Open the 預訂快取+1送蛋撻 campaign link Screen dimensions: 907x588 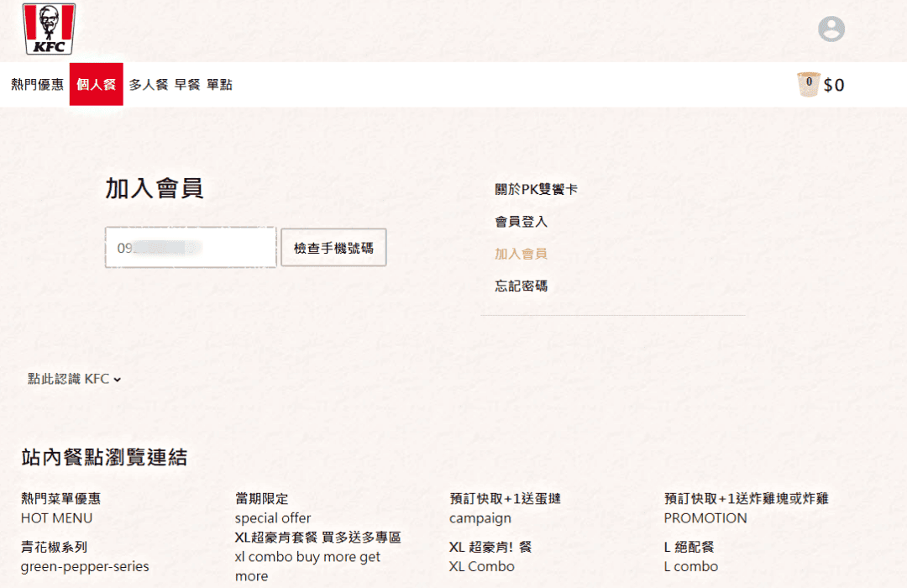point(505,508)
